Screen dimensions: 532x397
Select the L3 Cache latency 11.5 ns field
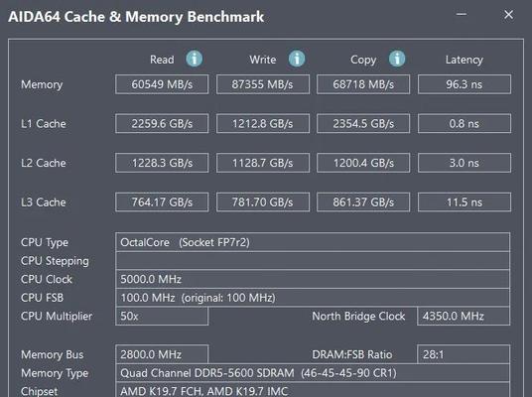(465, 202)
